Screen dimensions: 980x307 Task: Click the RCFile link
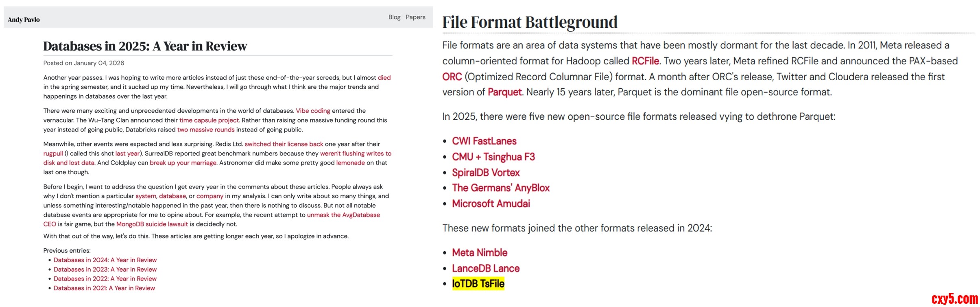coord(645,61)
